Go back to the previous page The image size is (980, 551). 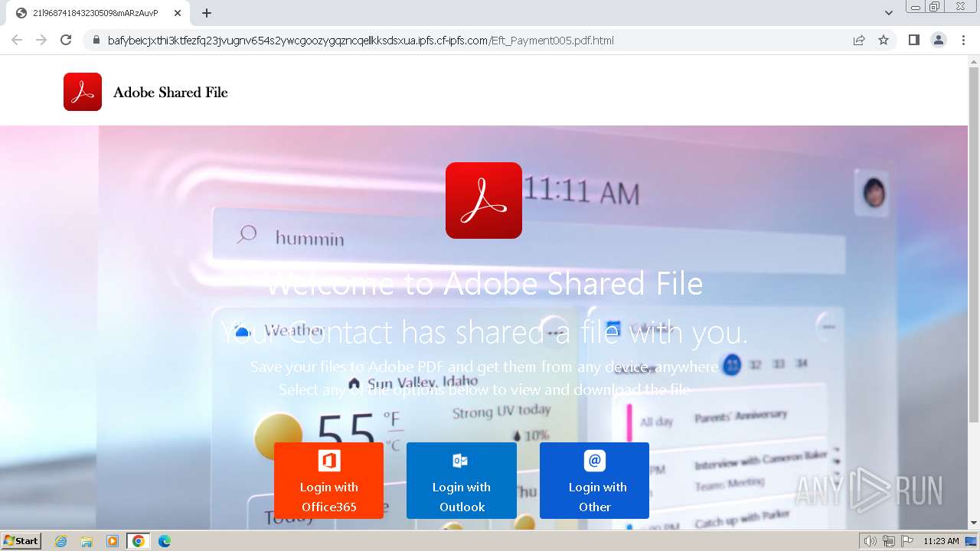tap(17, 41)
